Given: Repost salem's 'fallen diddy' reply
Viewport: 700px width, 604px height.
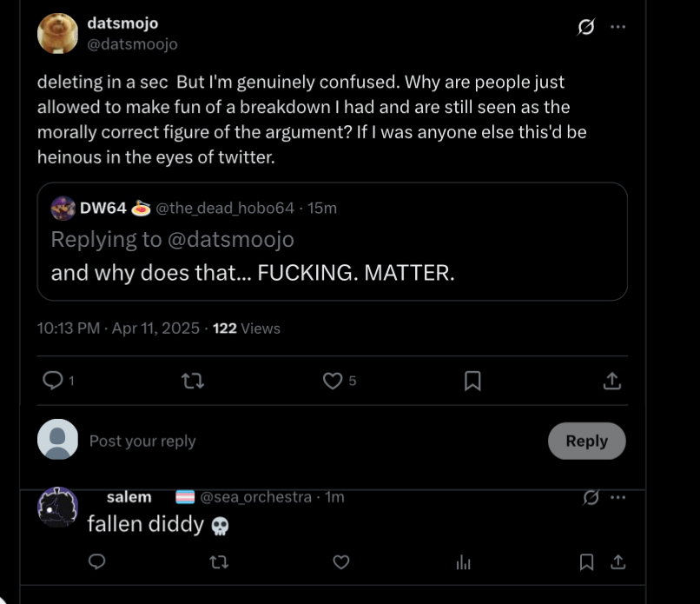Looking at the screenshot, I should coord(220,562).
